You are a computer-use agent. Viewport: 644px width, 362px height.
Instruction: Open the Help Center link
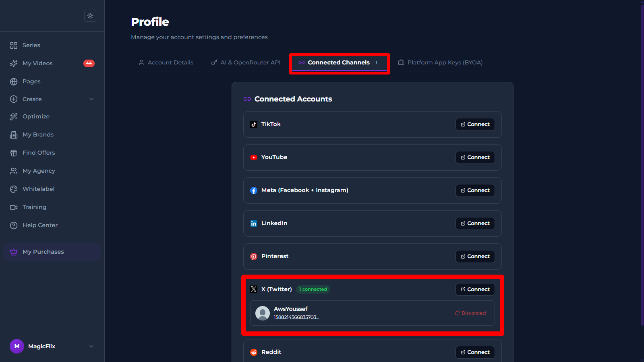click(52, 225)
